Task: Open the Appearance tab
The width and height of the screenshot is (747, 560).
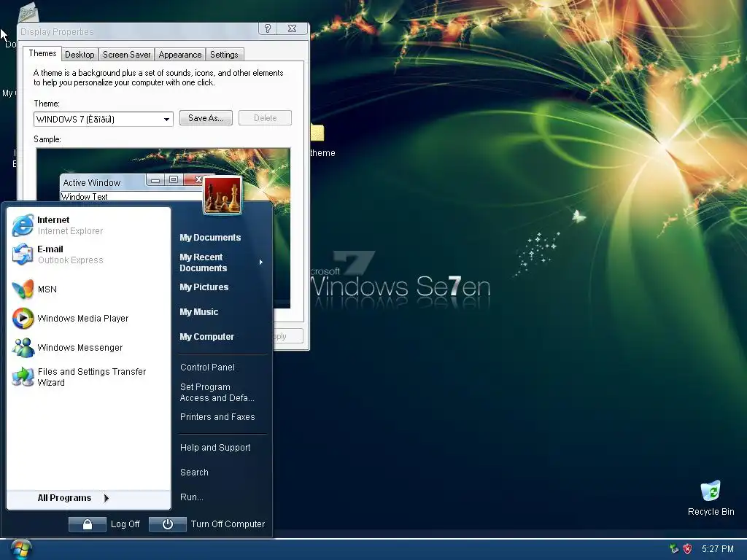Action: click(180, 54)
